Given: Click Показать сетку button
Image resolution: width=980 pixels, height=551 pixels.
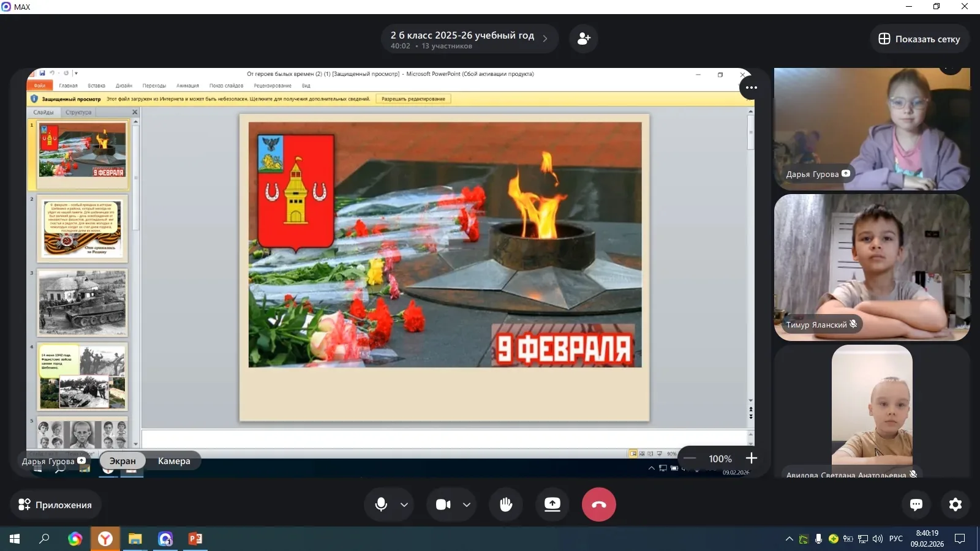Looking at the screenshot, I should coord(919,39).
